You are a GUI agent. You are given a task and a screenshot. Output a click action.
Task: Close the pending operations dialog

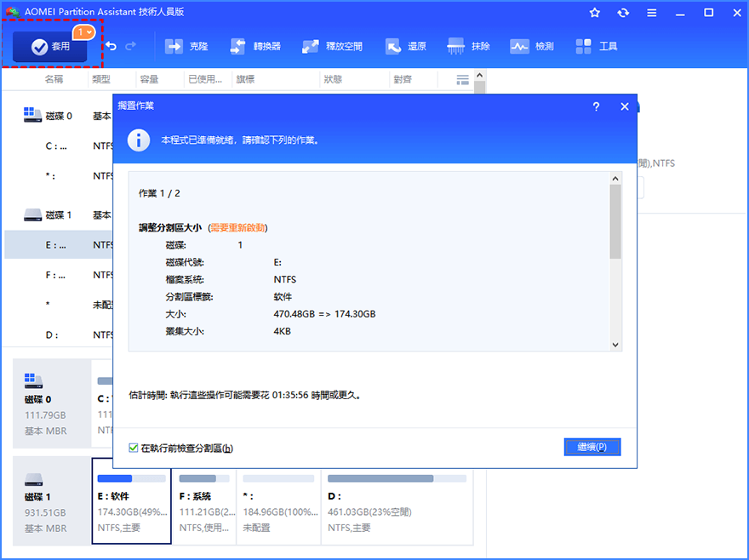[625, 106]
